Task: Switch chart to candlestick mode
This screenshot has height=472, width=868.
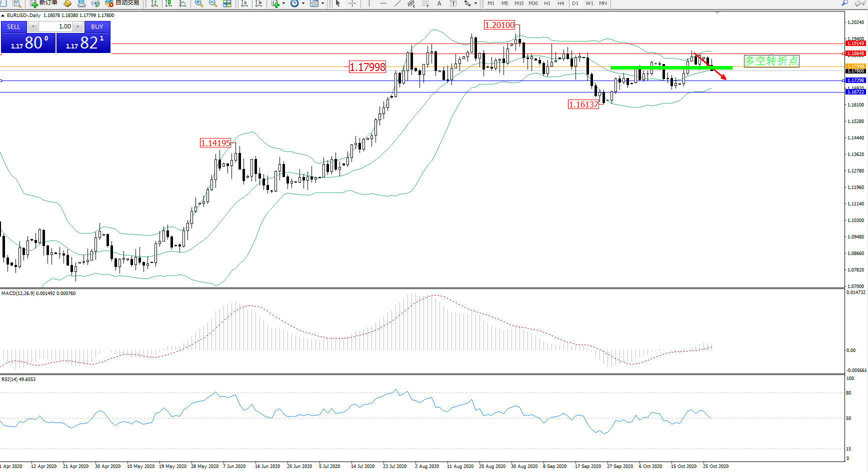Action: 168,3
